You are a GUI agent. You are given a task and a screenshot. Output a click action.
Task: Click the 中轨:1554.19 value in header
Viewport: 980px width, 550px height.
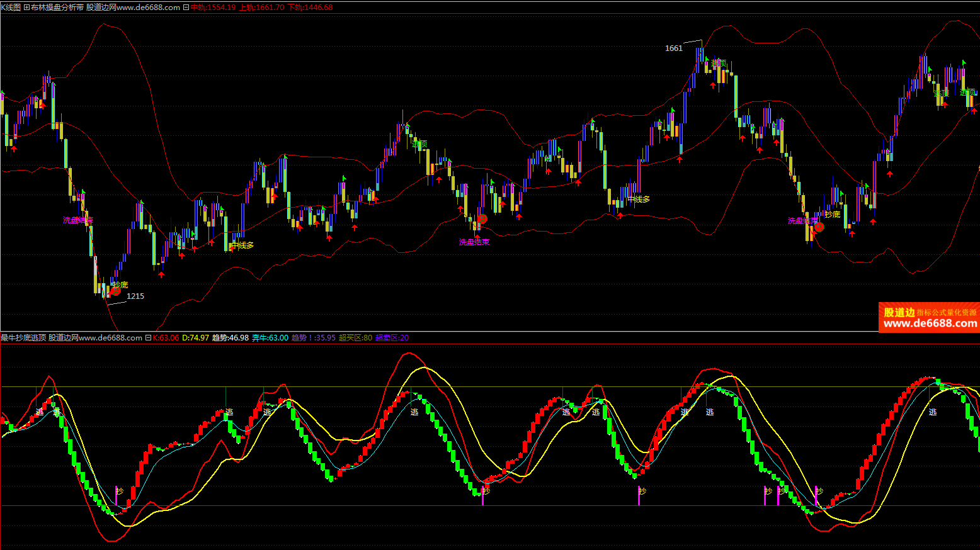(213, 8)
